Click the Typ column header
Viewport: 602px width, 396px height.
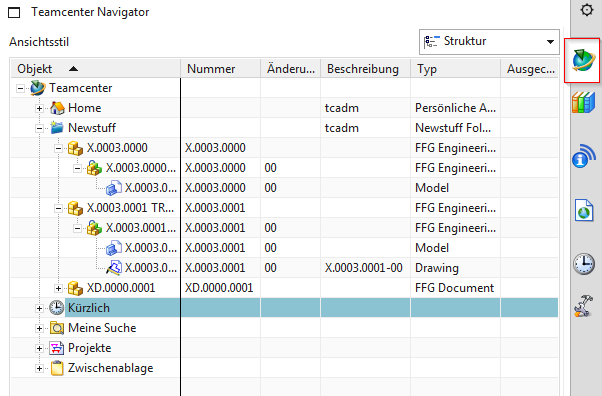pos(455,69)
